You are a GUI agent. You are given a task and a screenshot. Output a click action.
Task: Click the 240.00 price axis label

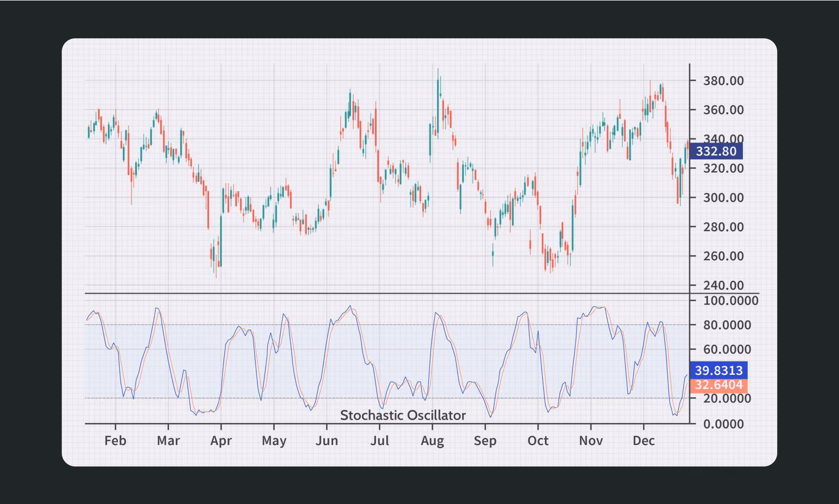pos(723,285)
